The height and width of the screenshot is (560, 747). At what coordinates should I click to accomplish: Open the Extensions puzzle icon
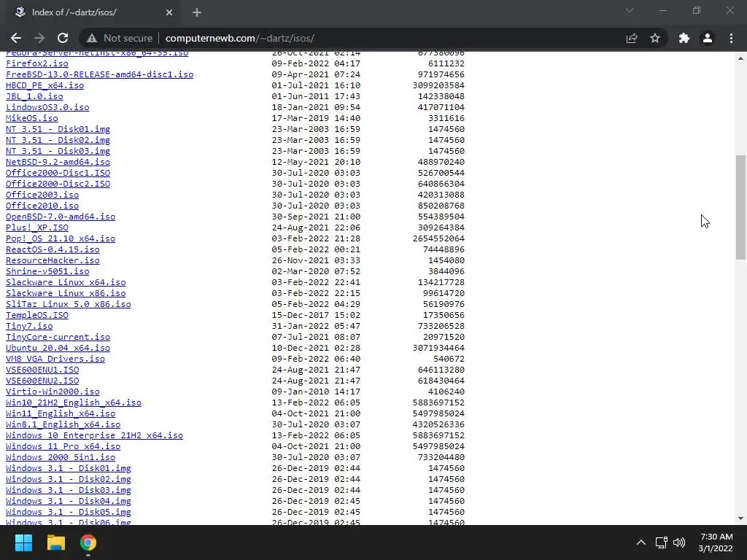point(684,38)
